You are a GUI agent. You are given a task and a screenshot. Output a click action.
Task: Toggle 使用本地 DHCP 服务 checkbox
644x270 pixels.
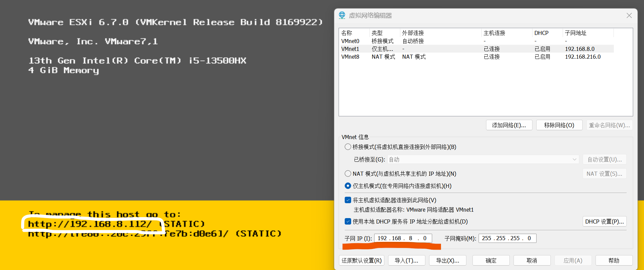[348, 221]
